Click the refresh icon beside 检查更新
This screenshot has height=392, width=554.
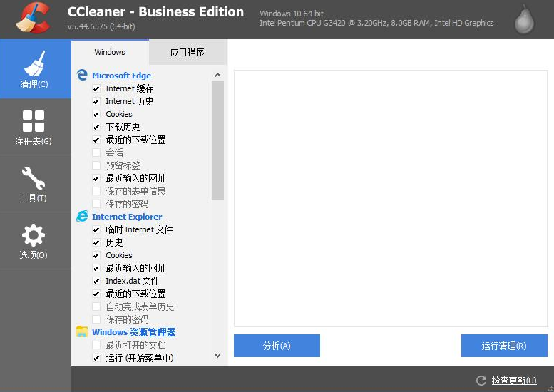click(481, 381)
